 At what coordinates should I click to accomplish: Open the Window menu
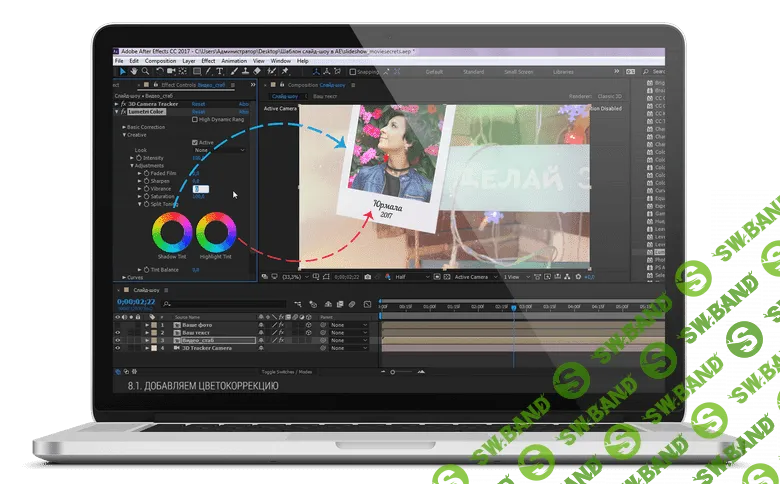pos(281,61)
